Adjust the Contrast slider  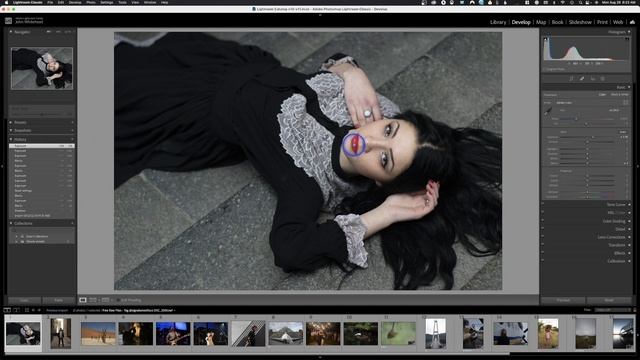coord(588,142)
